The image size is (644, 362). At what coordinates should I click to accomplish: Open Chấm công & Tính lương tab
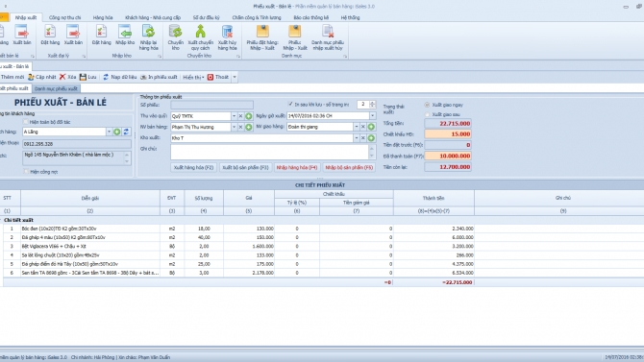pyautogui.click(x=257, y=17)
